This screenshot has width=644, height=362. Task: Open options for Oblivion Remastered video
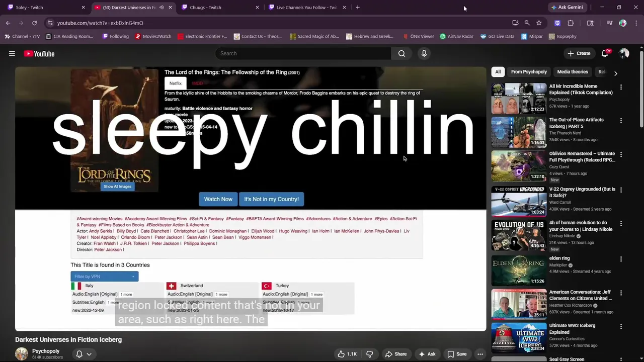[x=621, y=154]
